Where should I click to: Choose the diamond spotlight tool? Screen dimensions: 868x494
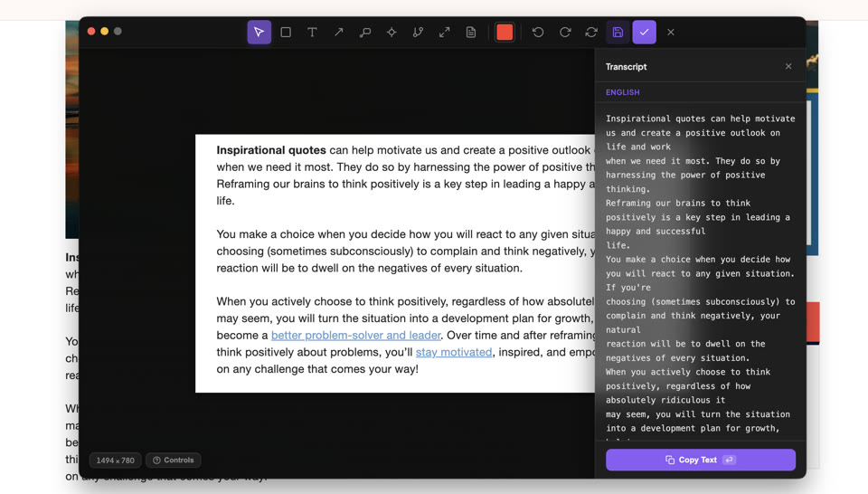pos(392,33)
